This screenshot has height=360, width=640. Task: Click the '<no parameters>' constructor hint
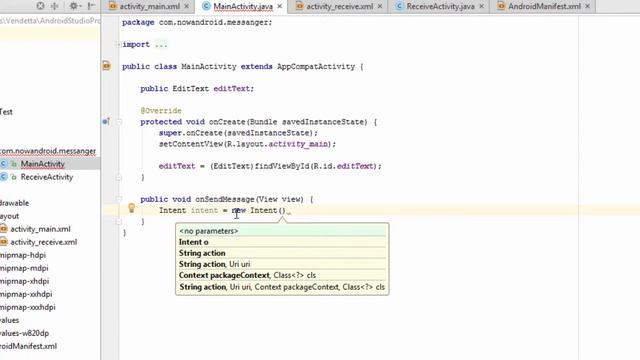click(x=282, y=231)
